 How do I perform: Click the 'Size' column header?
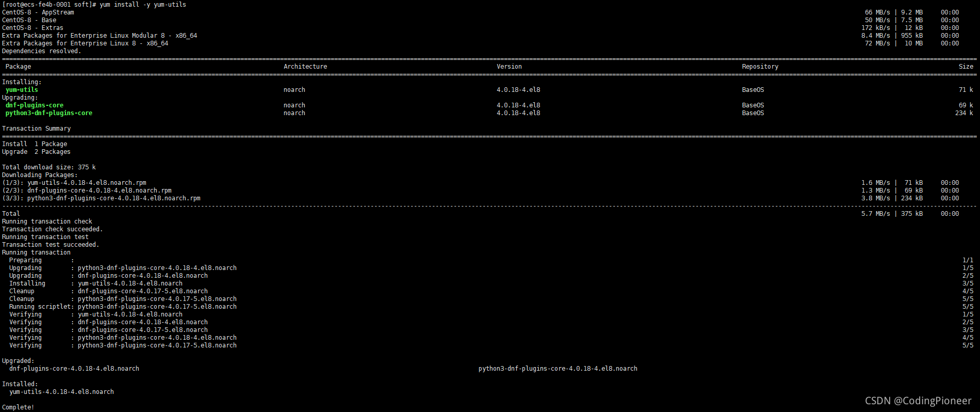[x=966, y=67]
